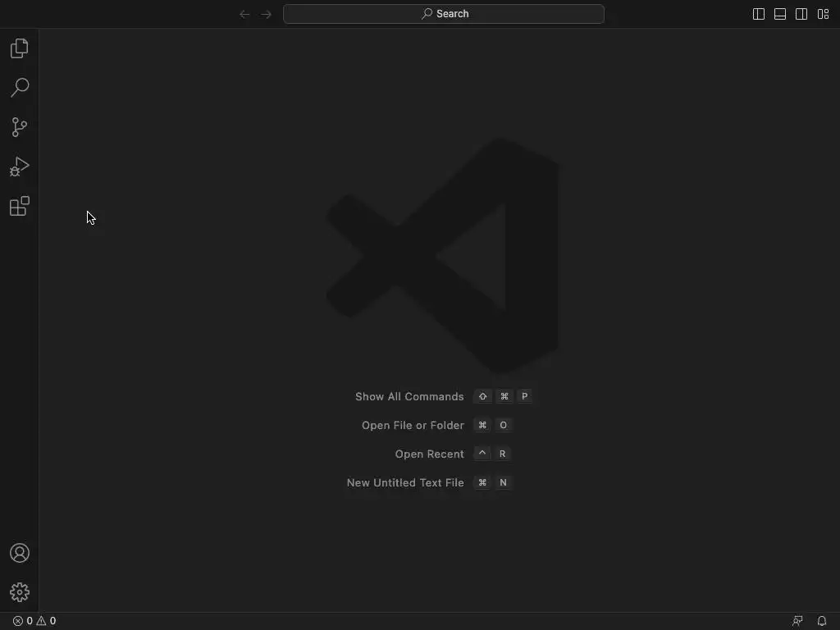This screenshot has width=840, height=630.
Task: Open the Accounts menu icon
Action: coord(20,553)
